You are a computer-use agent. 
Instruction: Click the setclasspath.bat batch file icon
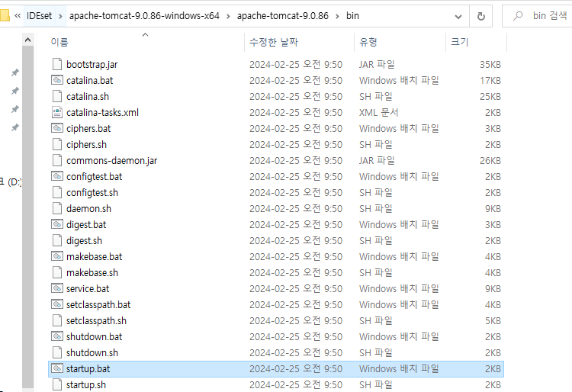pyautogui.click(x=57, y=304)
